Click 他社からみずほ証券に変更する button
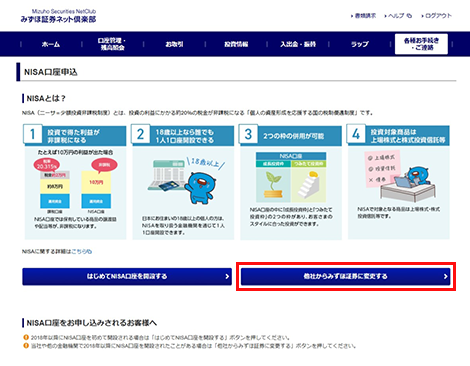Image resolution: width=470 pixels, height=366 pixels. click(x=346, y=276)
